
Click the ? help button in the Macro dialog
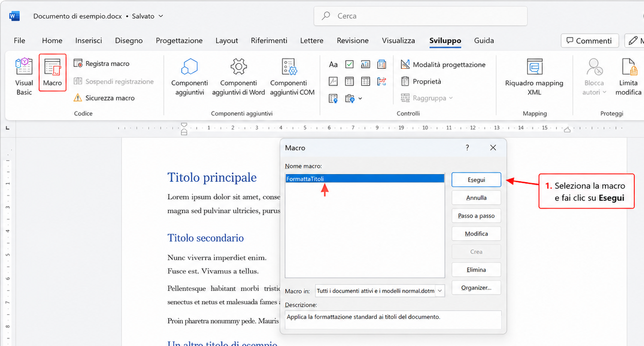(x=467, y=148)
